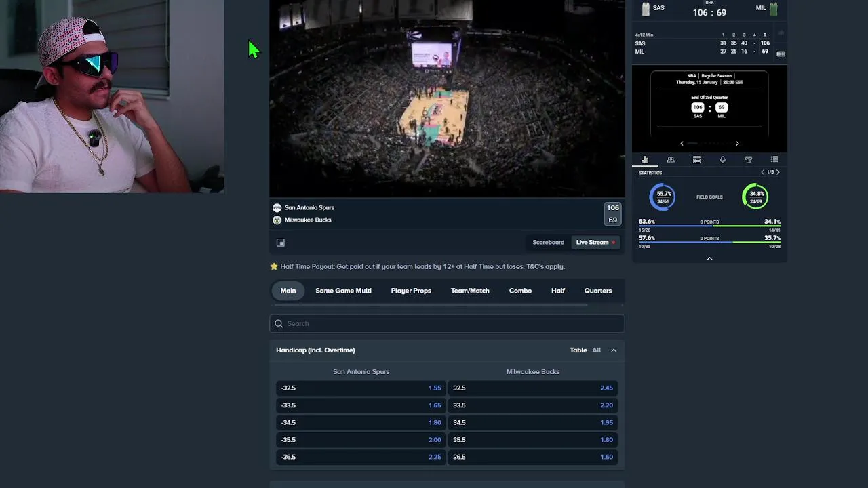This screenshot has width=868, height=488.
Task: Click the market tabs horizontal scrollbar
Action: 431,305
